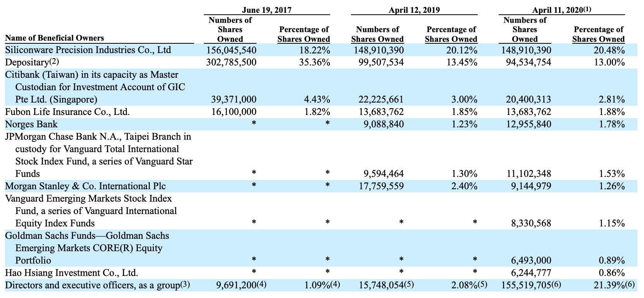Click the value 12,955,840
644x298 pixels.
coord(529,124)
